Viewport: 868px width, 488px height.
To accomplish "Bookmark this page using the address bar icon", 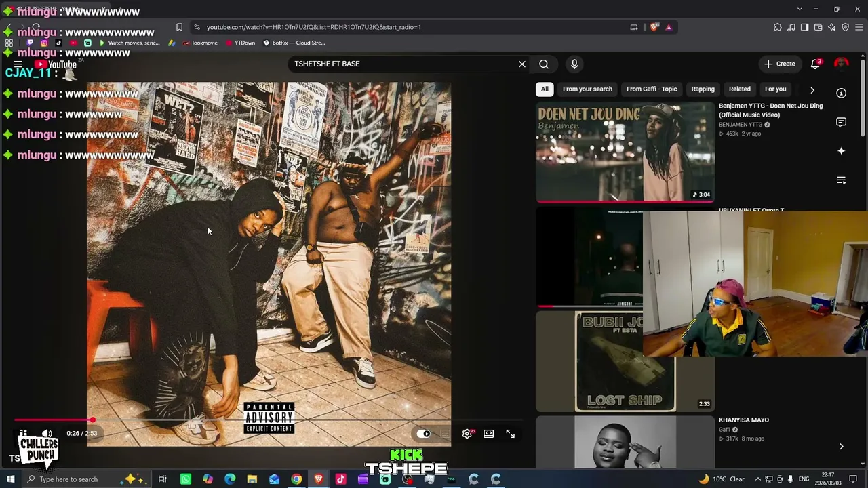I will tap(179, 27).
